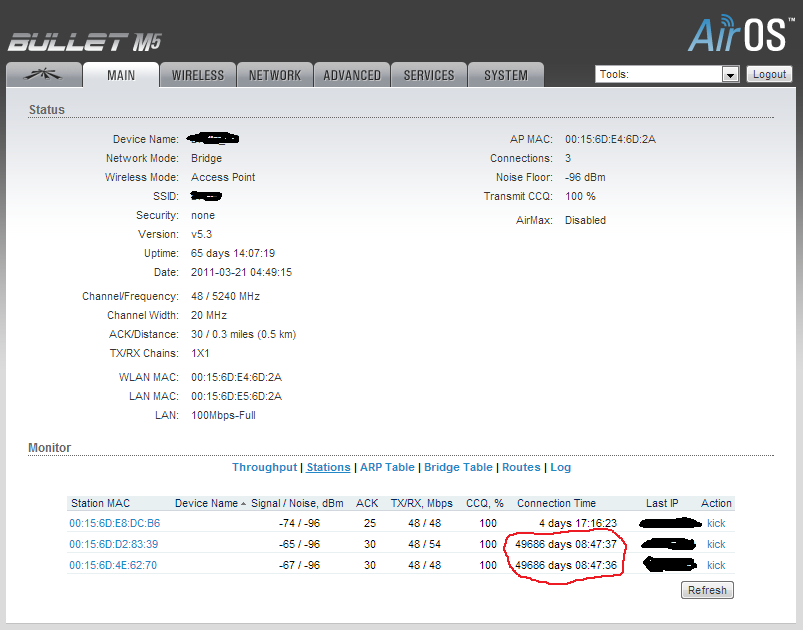Select Uptime value 65 days 14:07:19

tap(233, 253)
